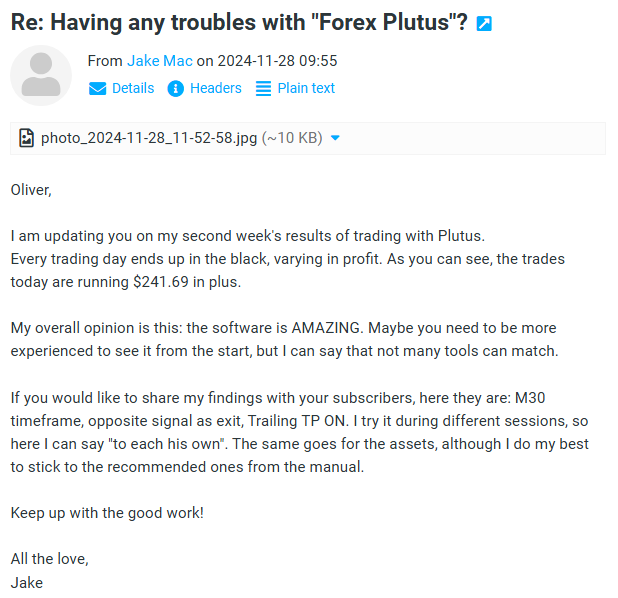
Task: Expand the attachment options dropdown arrow
Action: [x=335, y=138]
